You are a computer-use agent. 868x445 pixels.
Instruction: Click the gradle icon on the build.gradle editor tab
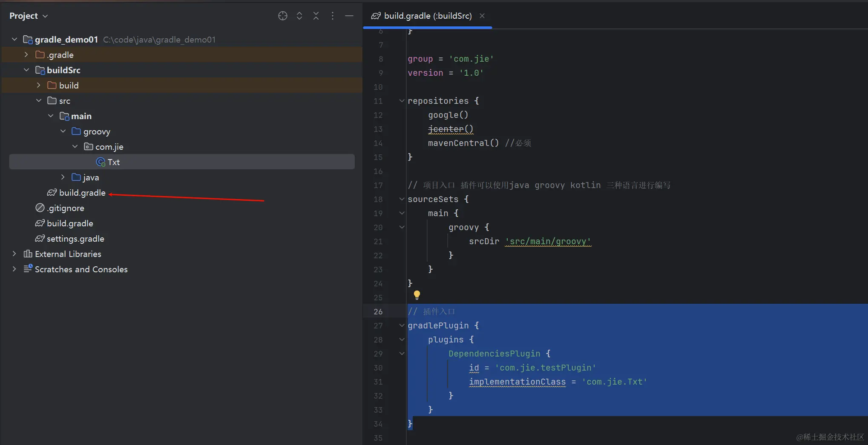(x=376, y=16)
